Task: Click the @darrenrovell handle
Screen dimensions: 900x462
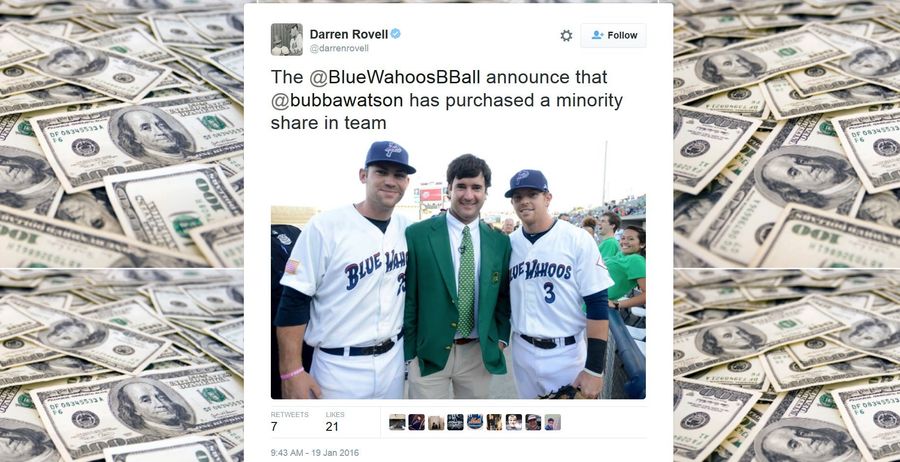Action: click(339, 49)
